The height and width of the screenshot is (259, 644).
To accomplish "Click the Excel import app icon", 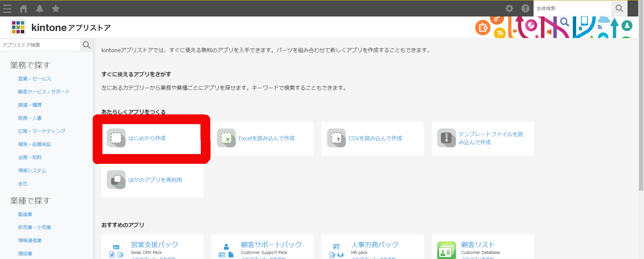I will (x=226, y=138).
